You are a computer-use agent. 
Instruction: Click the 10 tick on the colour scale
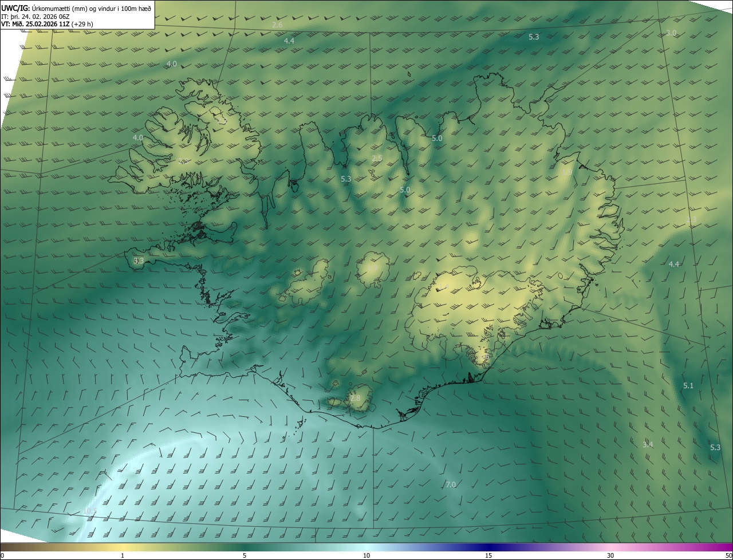[366, 556]
